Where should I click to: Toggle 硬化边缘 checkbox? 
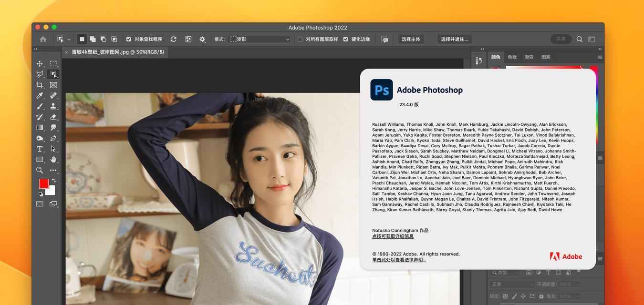pos(345,39)
